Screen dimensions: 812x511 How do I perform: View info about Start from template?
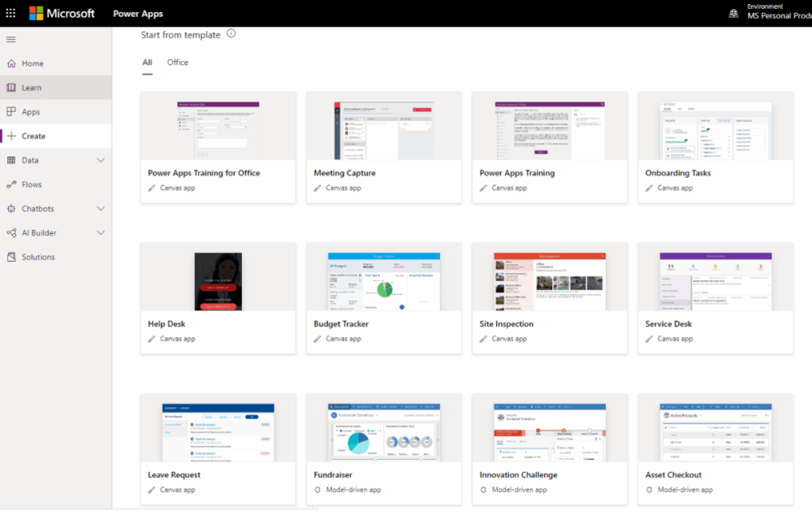click(230, 34)
